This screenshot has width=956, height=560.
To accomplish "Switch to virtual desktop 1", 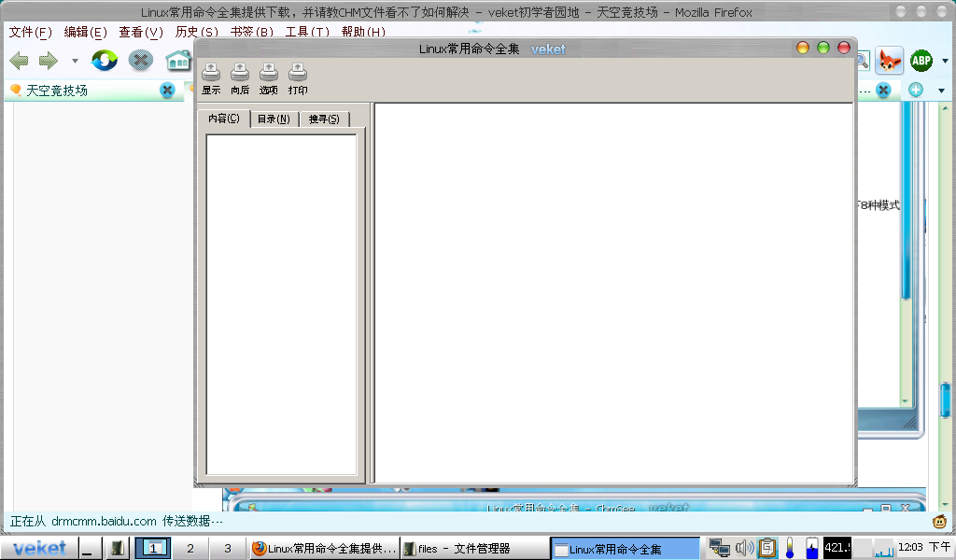I will [152, 549].
